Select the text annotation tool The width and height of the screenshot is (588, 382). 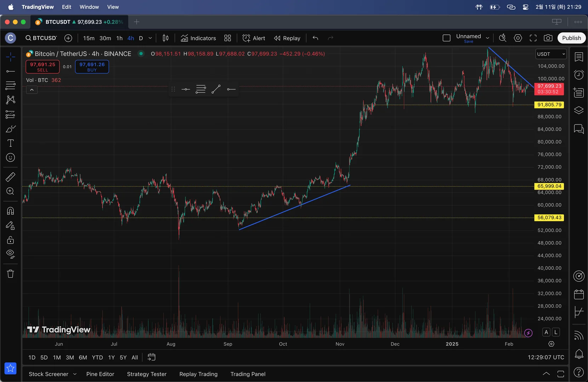tap(11, 143)
